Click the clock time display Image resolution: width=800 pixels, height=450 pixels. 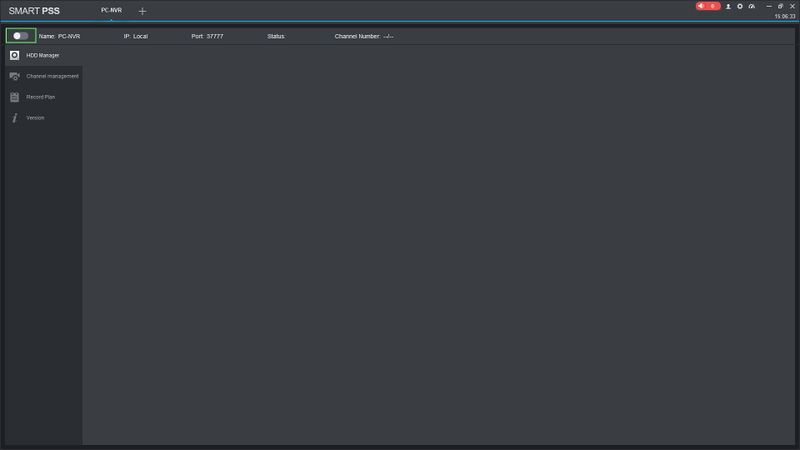pos(785,16)
